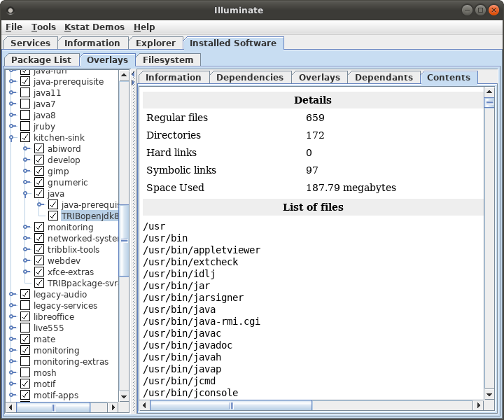Expand the legacy-audio tree node

click(x=12, y=294)
